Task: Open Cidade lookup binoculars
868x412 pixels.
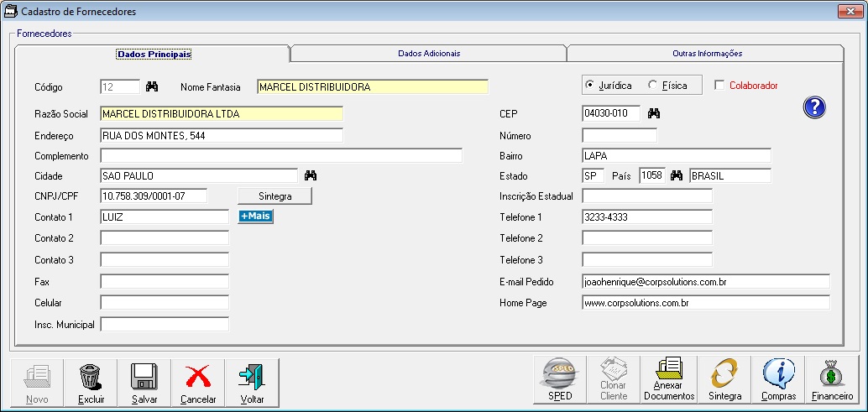Action: click(x=311, y=175)
